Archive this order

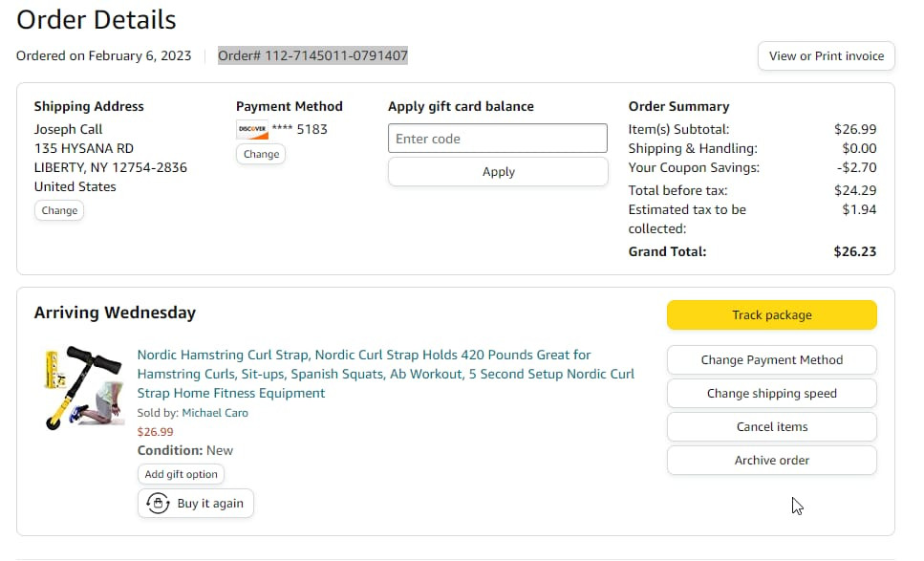[771, 461]
